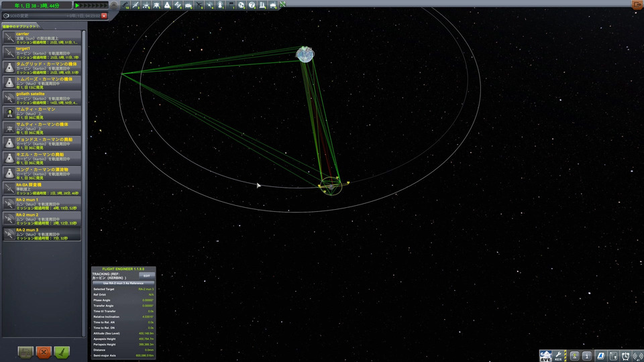Toggle the base filter icon
The height and width of the screenshot is (362, 644).
point(189,5)
